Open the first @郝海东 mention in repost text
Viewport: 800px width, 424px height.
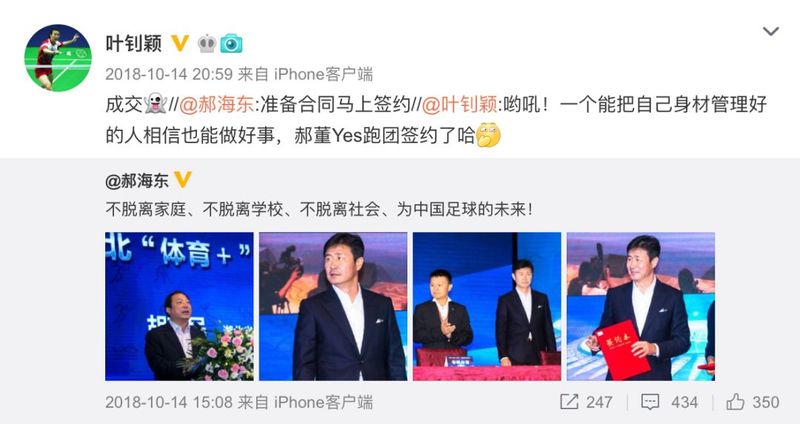pyautogui.click(x=216, y=105)
